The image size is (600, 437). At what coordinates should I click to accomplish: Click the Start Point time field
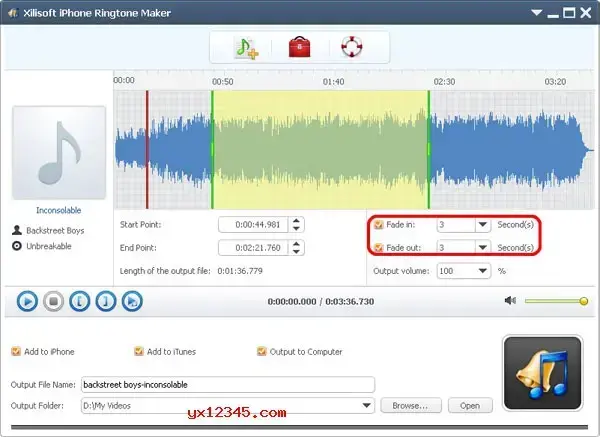254,225
